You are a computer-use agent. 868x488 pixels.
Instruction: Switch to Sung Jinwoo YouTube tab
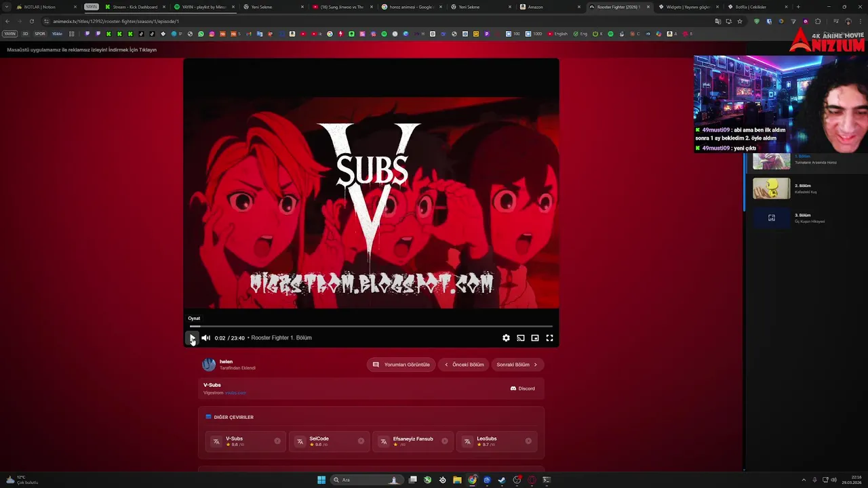click(342, 7)
